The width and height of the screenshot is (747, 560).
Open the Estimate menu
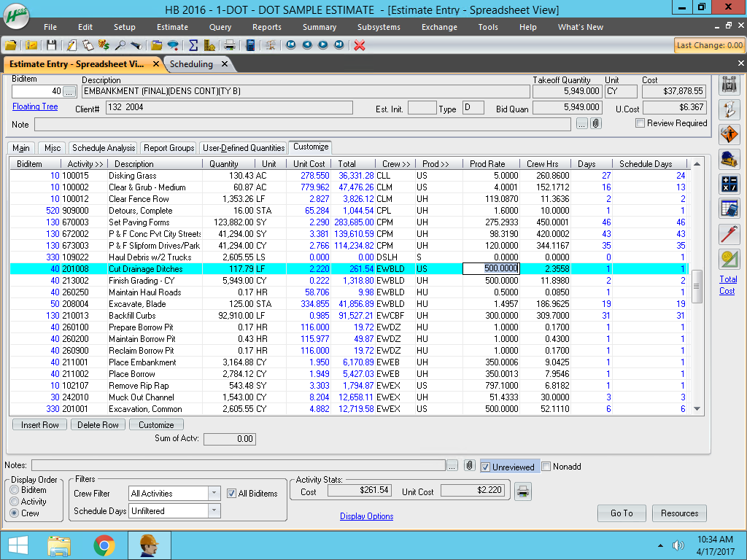click(172, 27)
